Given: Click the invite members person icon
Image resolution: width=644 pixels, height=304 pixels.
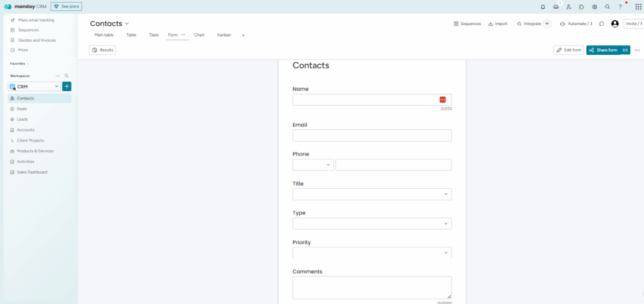Looking at the screenshot, I should (569, 7).
